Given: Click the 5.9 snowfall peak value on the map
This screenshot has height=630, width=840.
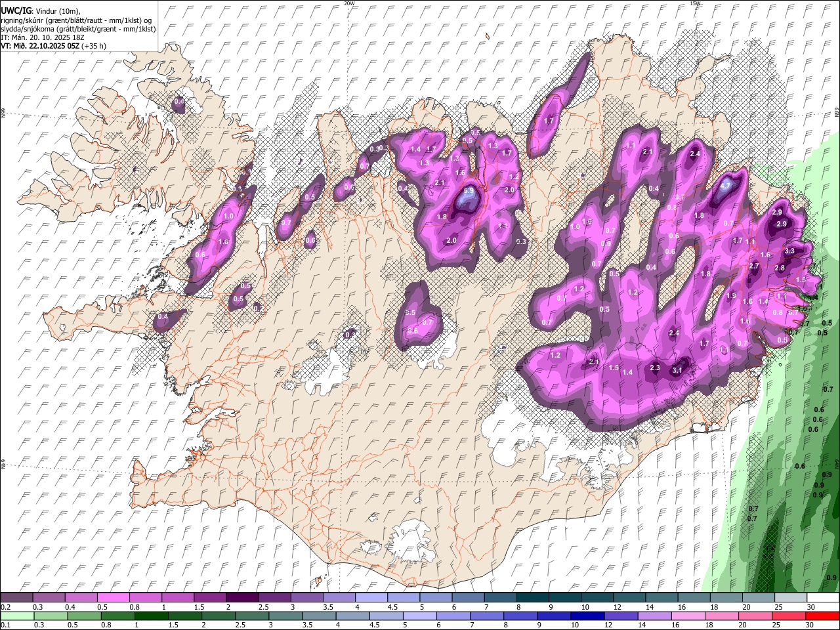Looking at the screenshot, I should point(468,191).
